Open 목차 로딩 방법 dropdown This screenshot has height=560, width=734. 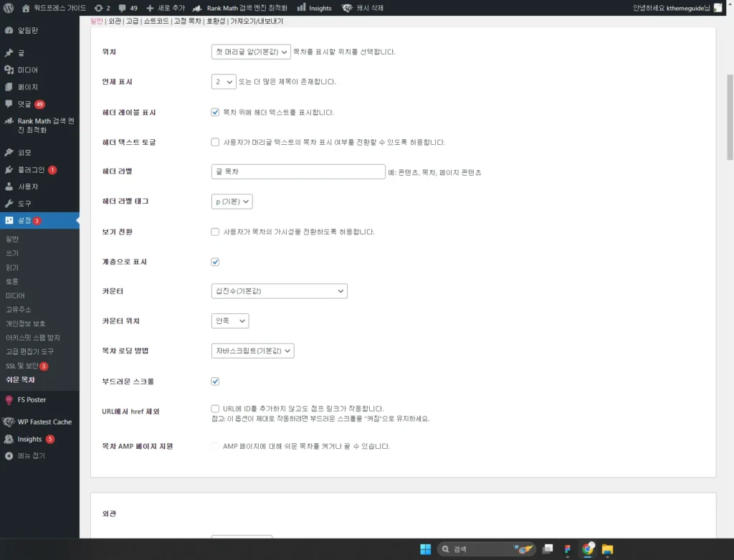coord(253,351)
